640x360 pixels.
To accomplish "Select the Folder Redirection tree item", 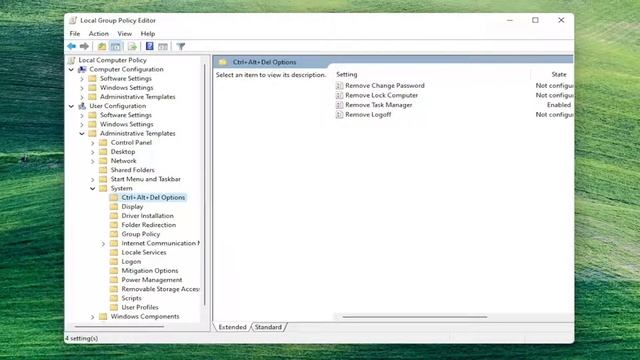I will [149, 225].
